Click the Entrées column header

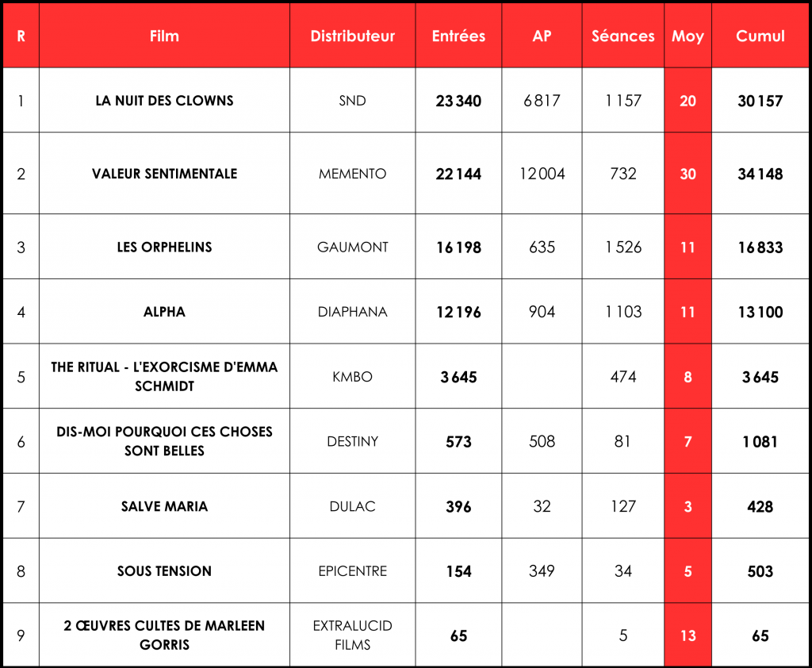458,36
